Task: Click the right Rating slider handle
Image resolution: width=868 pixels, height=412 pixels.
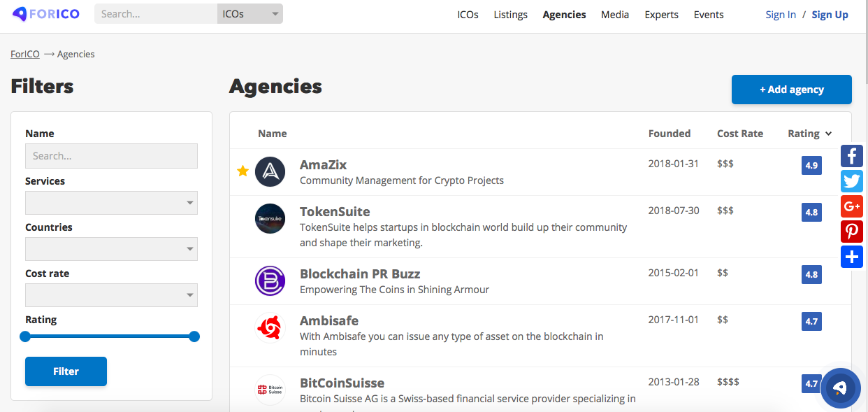Action: tap(194, 336)
